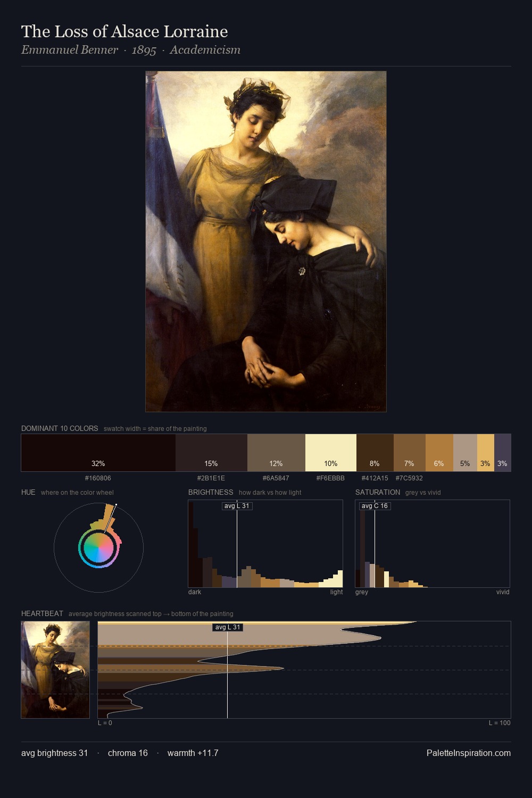Select the 6% ochre swatch
The width and height of the screenshot is (532, 798).
[439, 453]
